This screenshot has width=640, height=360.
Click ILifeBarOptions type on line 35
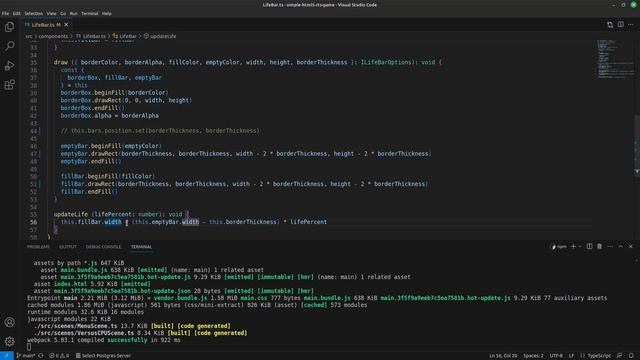[x=386, y=62]
